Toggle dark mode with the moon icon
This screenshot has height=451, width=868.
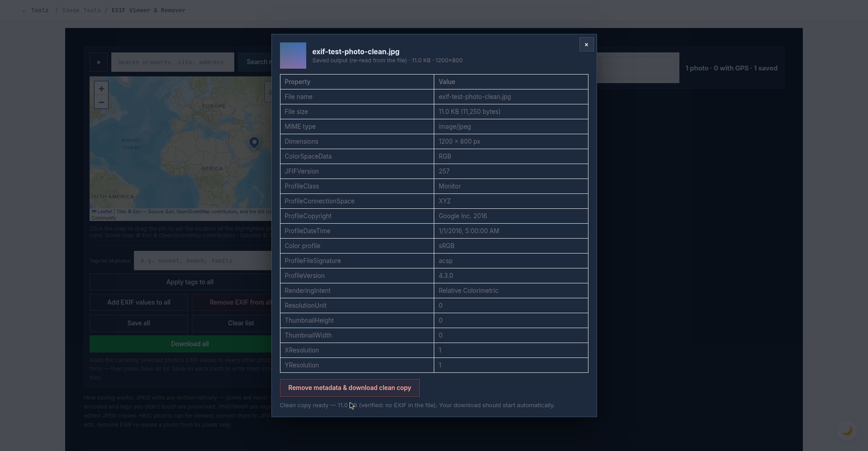847,430
